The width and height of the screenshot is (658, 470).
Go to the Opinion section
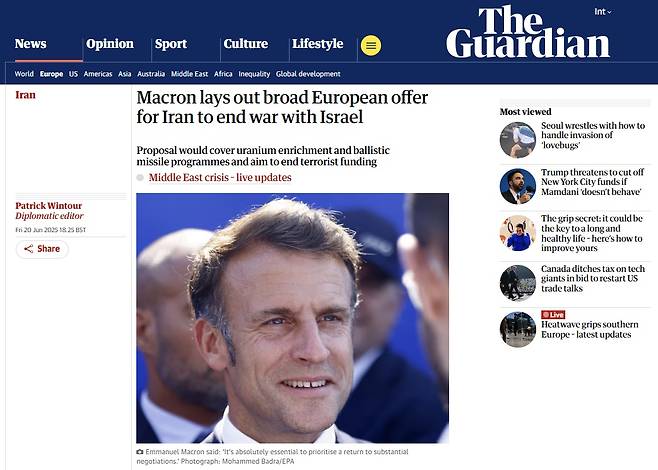point(110,44)
